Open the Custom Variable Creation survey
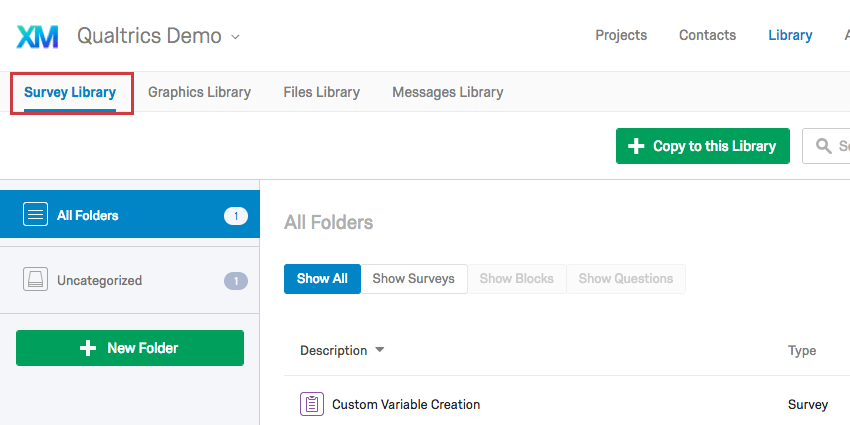 (406, 404)
